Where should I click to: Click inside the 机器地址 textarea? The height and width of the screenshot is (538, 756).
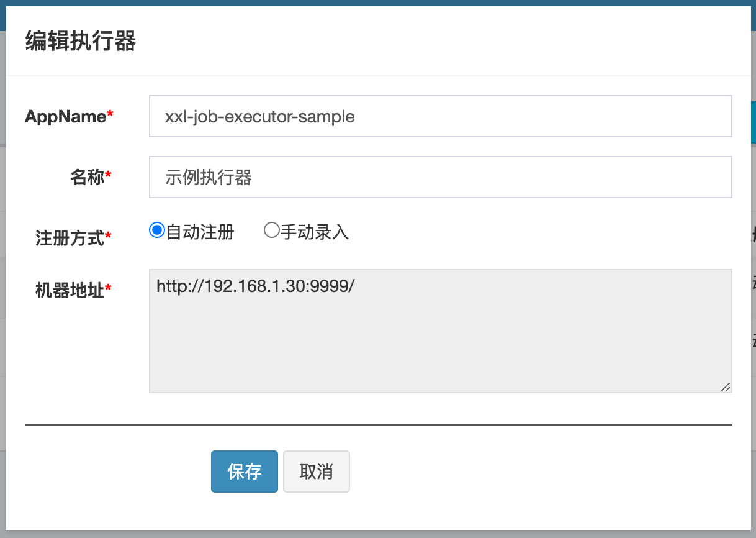(x=440, y=331)
